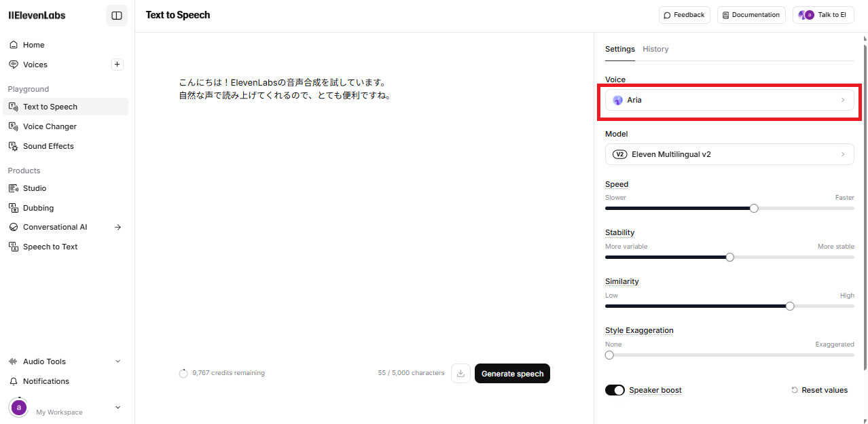The height and width of the screenshot is (424, 868).
Task: Click the Sound Effects icon
Action: 14,146
